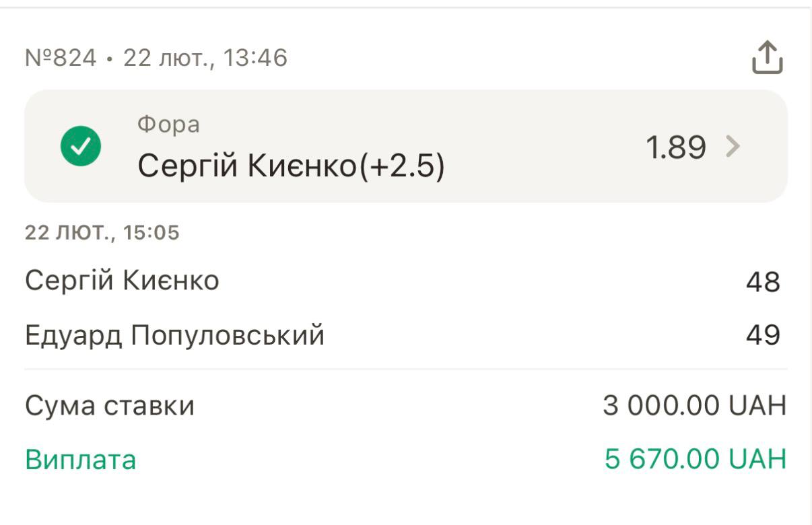Click the score 48
This screenshot has height=525, width=812.
pyautogui.click(x=762, y=282)
